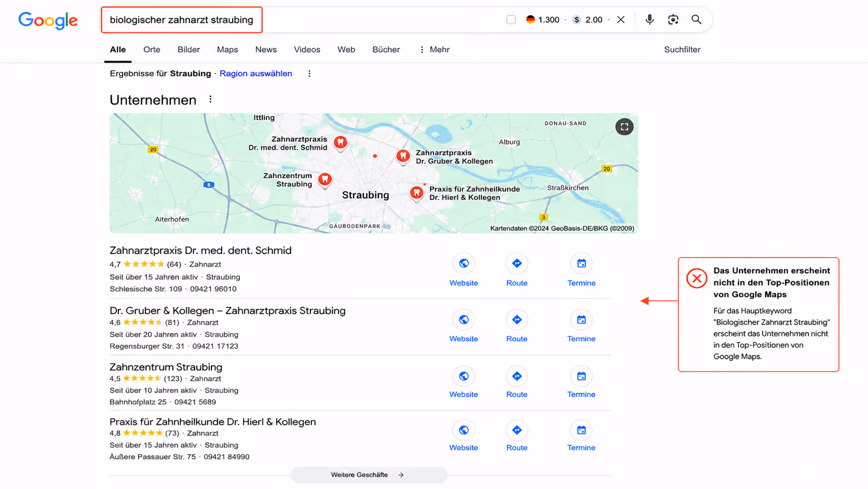Click the (123) review count for Zahnzentrum
The height and width of the screenshot is (489, 868).
(x=173, y=378)
